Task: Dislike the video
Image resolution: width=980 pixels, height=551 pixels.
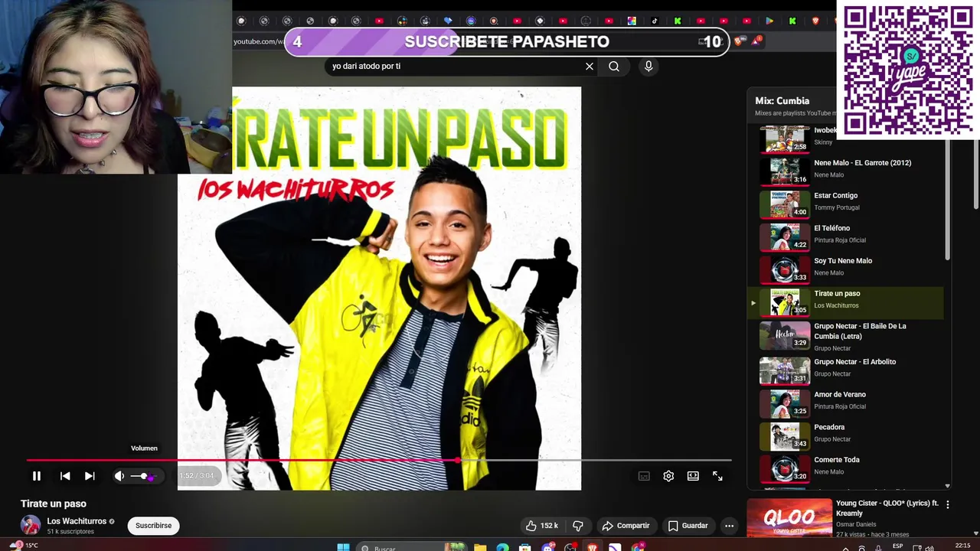Action: tap(578, 526)
